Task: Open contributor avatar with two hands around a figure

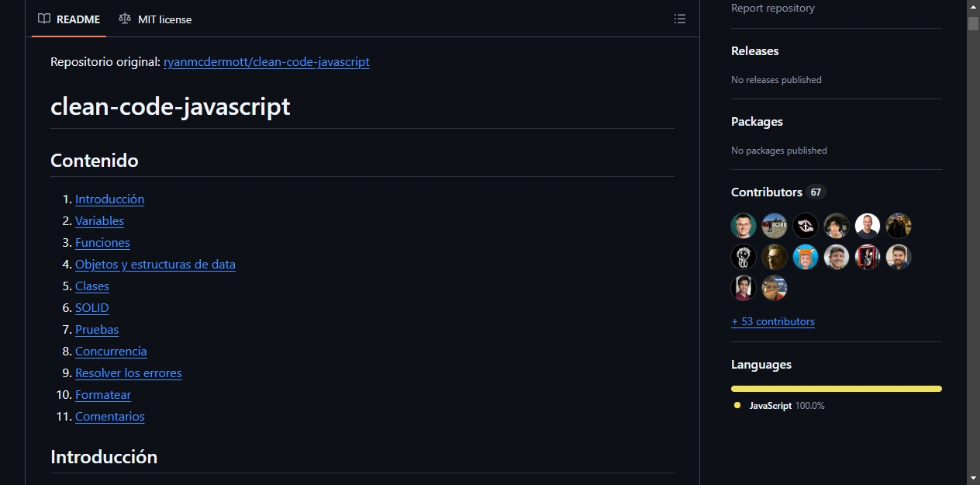Action: (806, 226)
